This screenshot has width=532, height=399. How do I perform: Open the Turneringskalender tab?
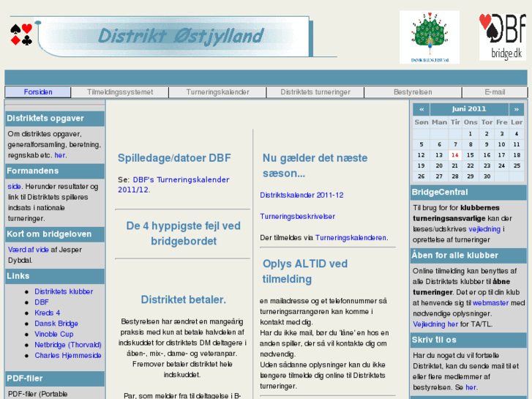point(217,92)
